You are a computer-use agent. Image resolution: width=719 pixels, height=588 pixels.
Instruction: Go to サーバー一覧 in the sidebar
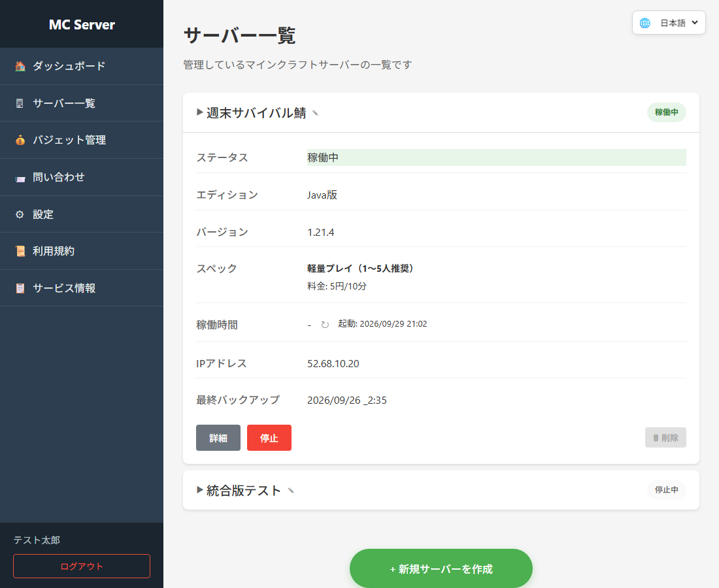point(82,103)
